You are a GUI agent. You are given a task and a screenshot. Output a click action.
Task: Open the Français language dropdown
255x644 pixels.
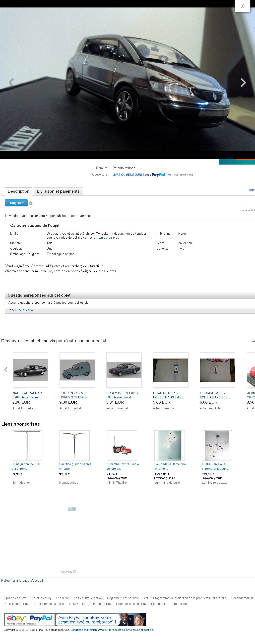pos(16,203)
